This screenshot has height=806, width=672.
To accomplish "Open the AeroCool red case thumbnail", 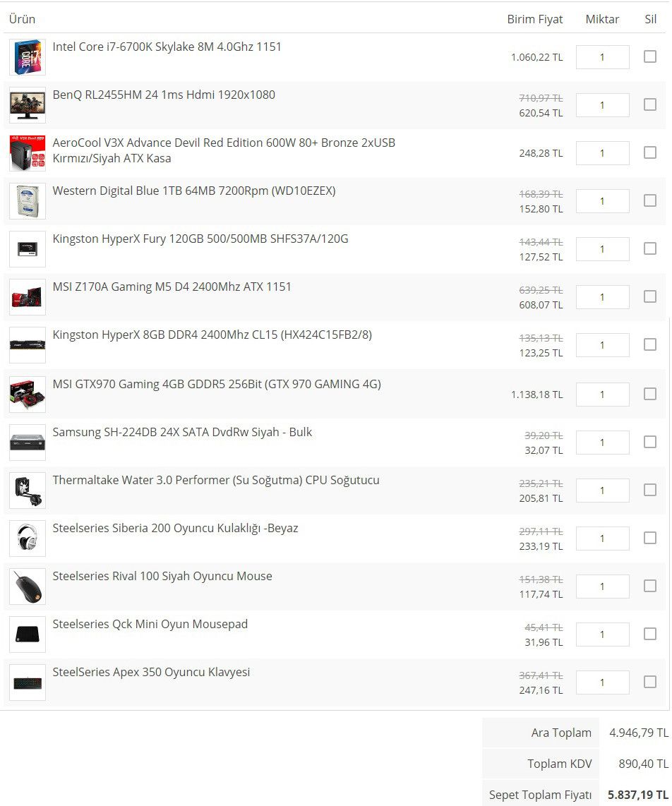I will (28, 153).
